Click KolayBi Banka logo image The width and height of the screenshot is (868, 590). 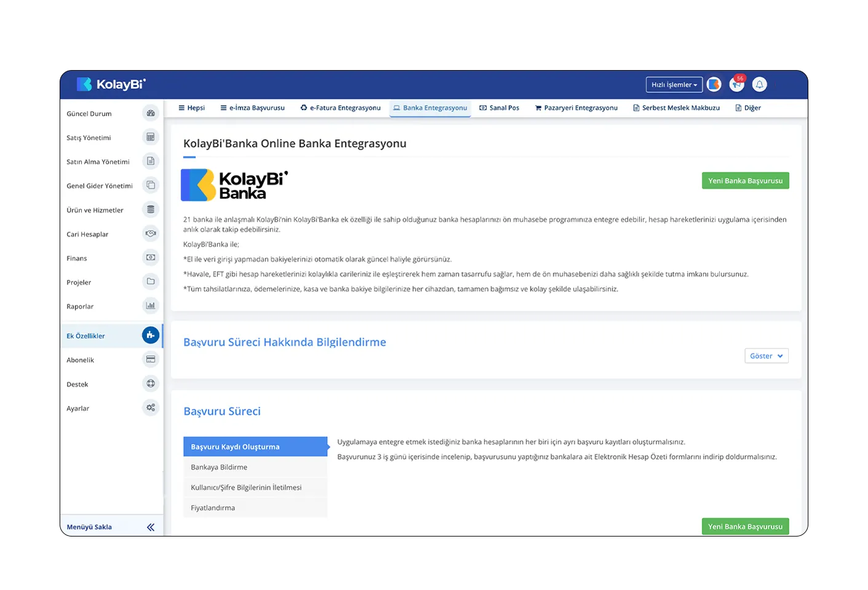234,185
